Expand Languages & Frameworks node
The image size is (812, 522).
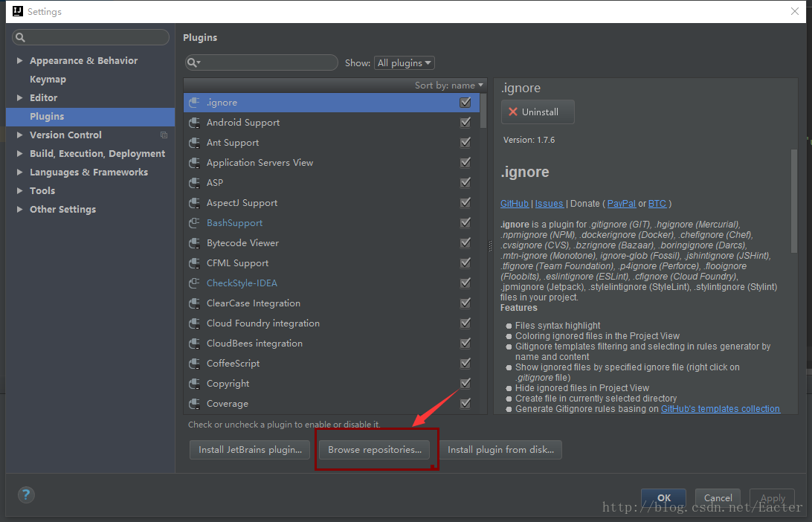(19, 173)
